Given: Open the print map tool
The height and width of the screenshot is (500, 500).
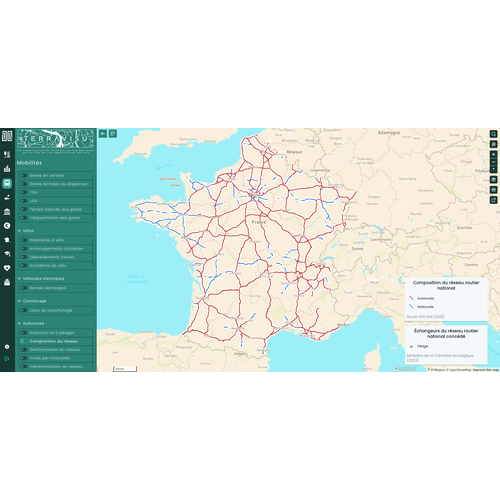Looking at the screenshot, I should pos(493,190).
